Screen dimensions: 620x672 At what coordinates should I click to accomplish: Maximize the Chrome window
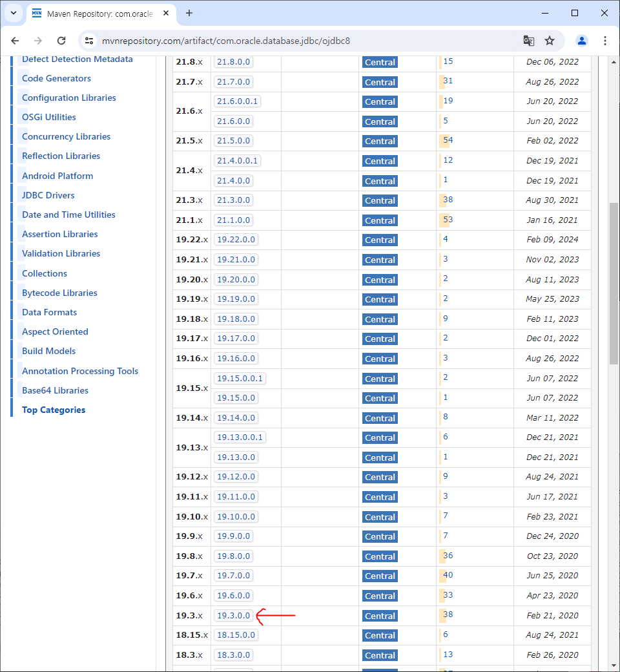575,14
